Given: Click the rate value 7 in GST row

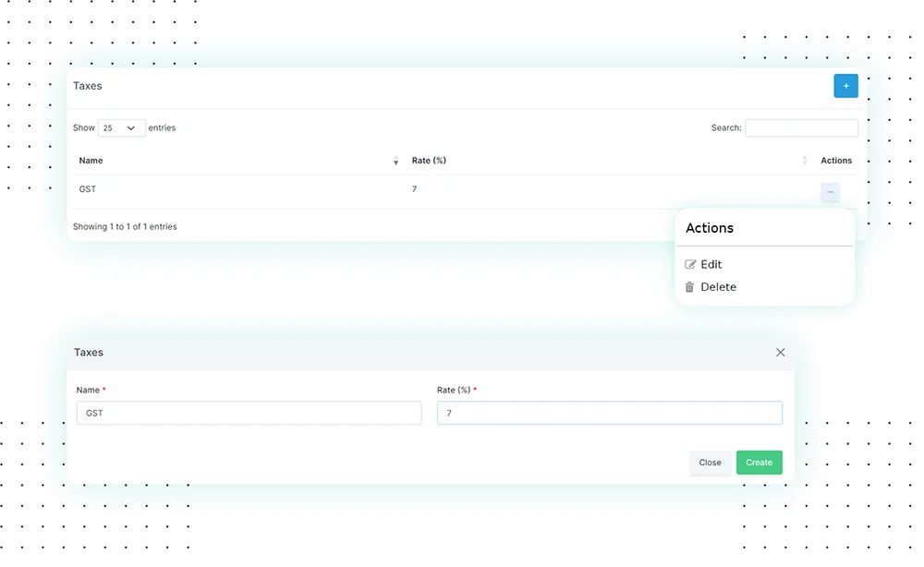Looking at the screenshot, I should click(415, 189).
